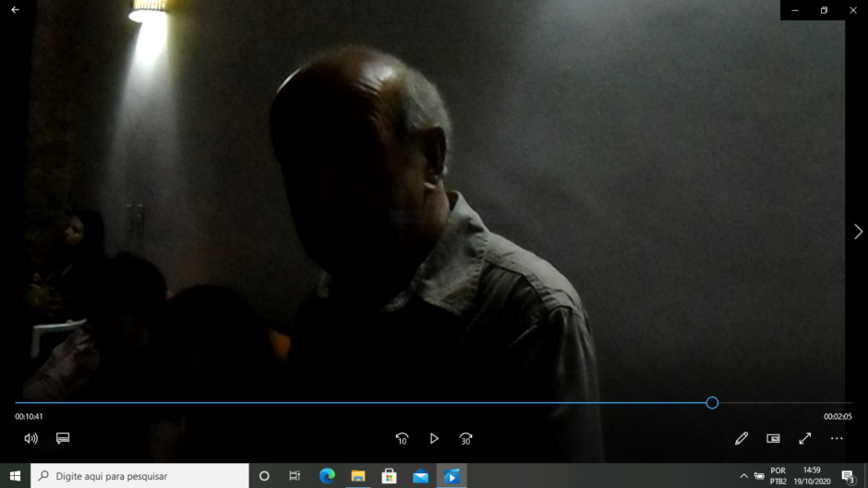Show hidden system tray icons

tap(743, 476)
